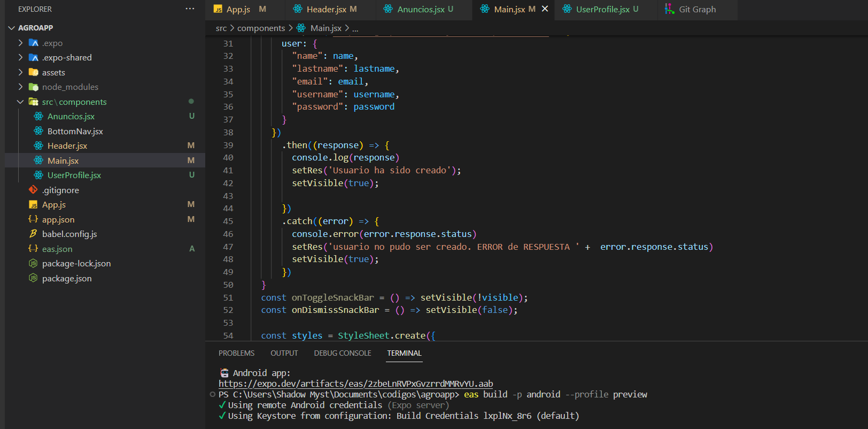
Task: Expand the .expo-shared folder chevron
Action: (20, 57)
